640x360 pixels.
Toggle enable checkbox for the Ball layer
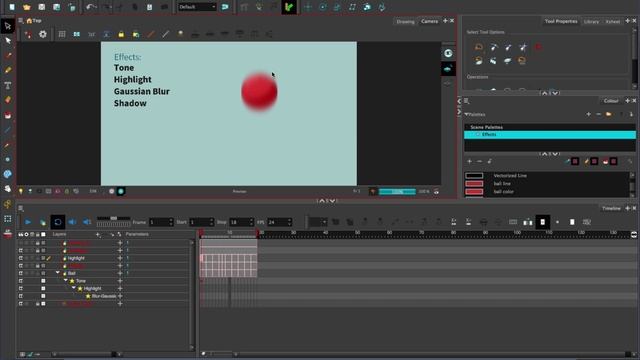coord(21,273)
